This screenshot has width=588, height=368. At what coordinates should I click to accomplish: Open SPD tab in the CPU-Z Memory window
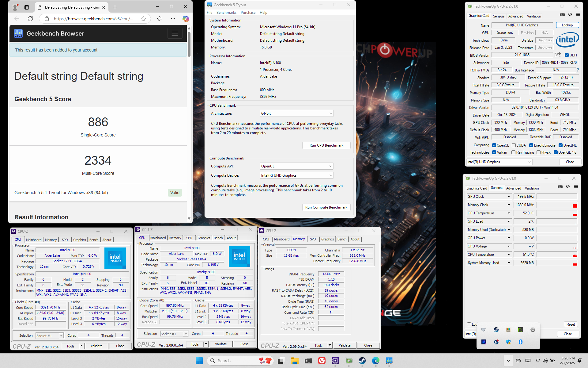click(x=313, y=239)
